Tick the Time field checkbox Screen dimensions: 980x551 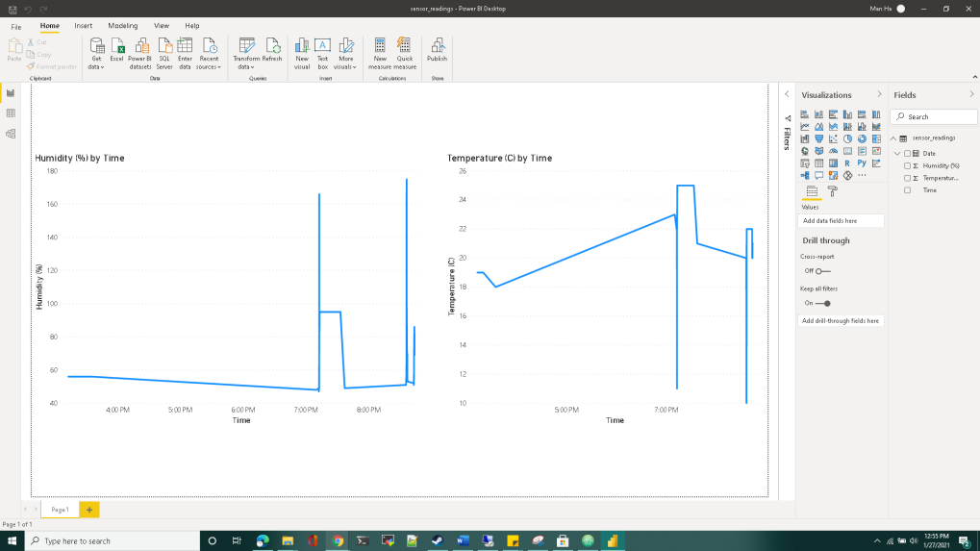907,190
